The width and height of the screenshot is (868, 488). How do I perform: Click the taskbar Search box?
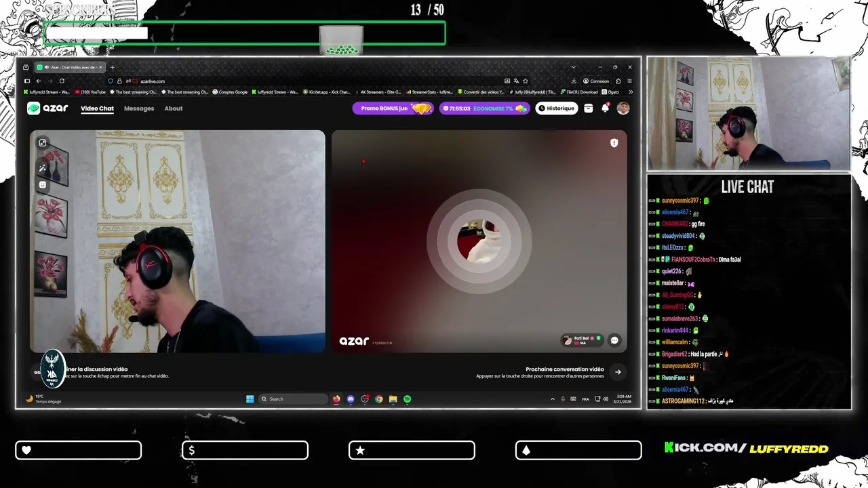294,399
